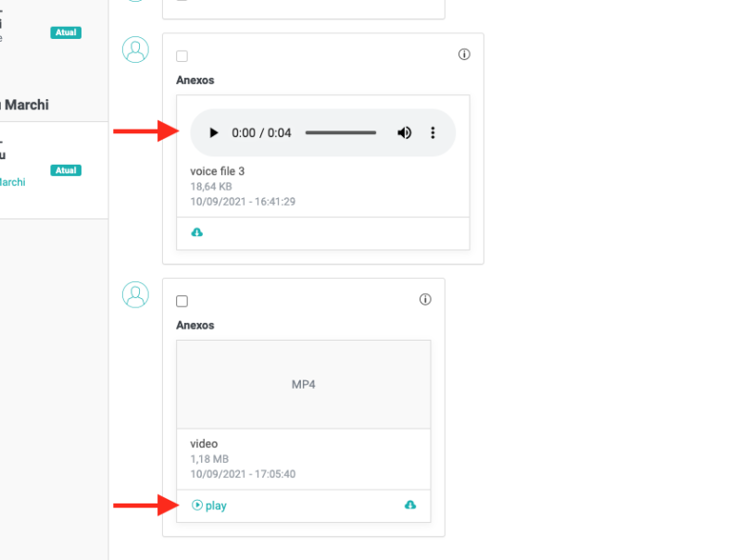Click the play link under video

coord(209,505)
